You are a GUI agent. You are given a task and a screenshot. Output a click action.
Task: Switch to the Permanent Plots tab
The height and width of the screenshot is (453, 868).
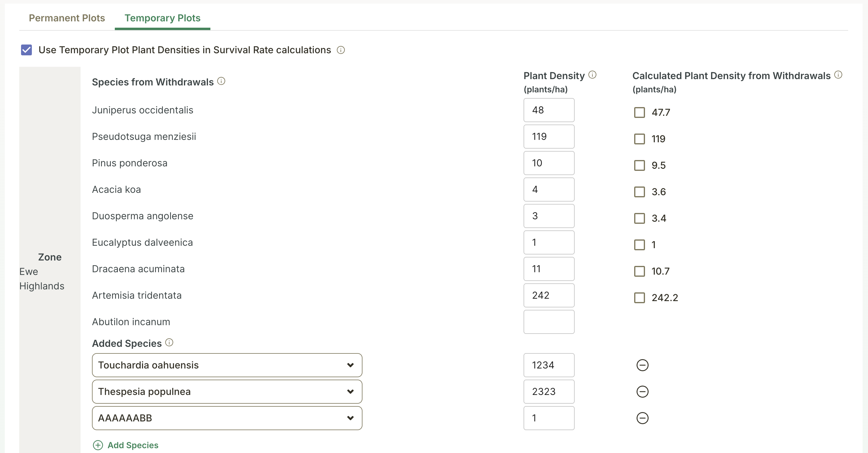[67, 18]
